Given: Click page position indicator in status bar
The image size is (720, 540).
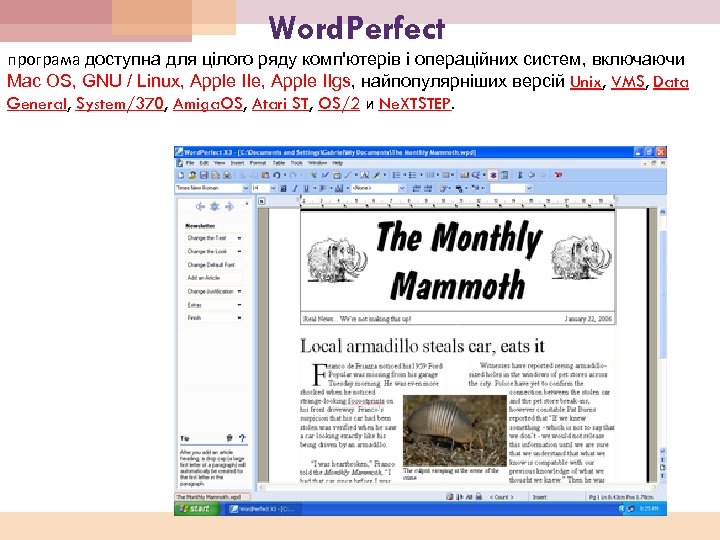Looking at the screenshot, I should pos(621,497).
